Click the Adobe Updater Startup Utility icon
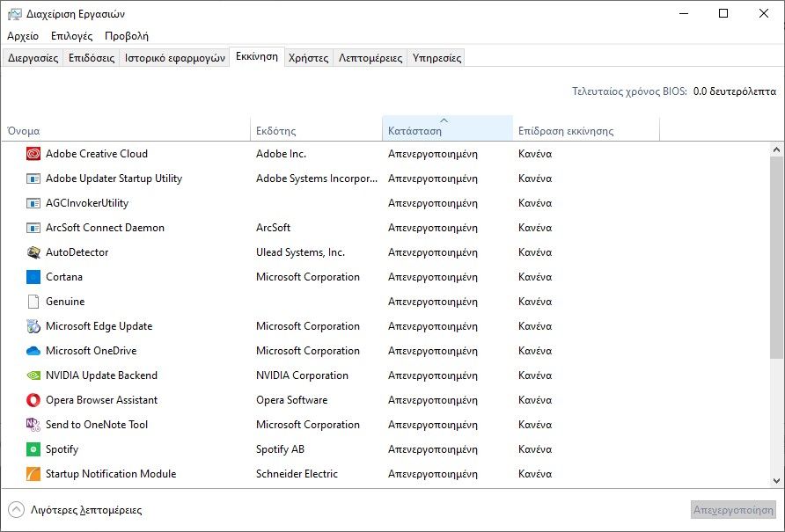Screen dimensions: 785x532 tap(33, 179)
